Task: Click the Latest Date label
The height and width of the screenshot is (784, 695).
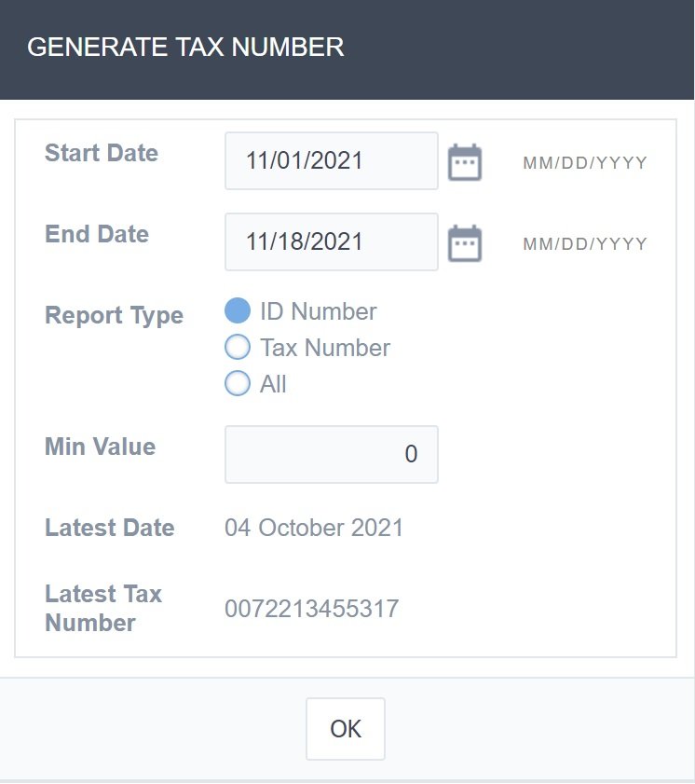Action: pyautogui.click(x=109, y=528)
